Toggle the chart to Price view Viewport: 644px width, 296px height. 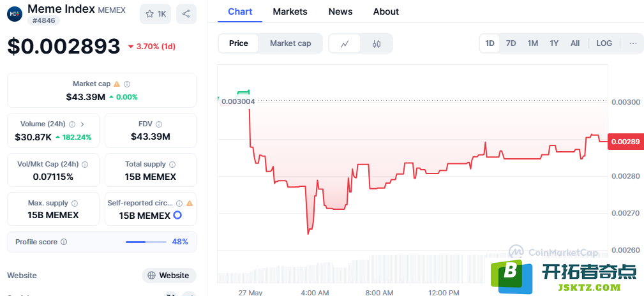239,43
